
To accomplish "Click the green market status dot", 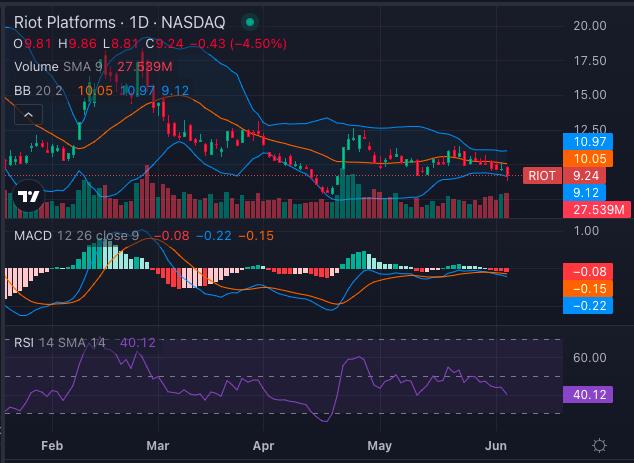I will coord(250,22).
